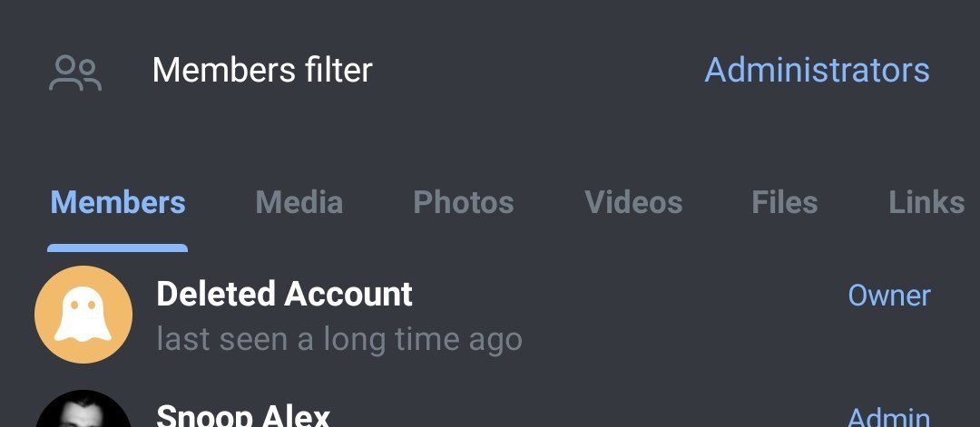
Task: Open Snoop Alex's black-and-white profile photo
Action: click(83, 409)
